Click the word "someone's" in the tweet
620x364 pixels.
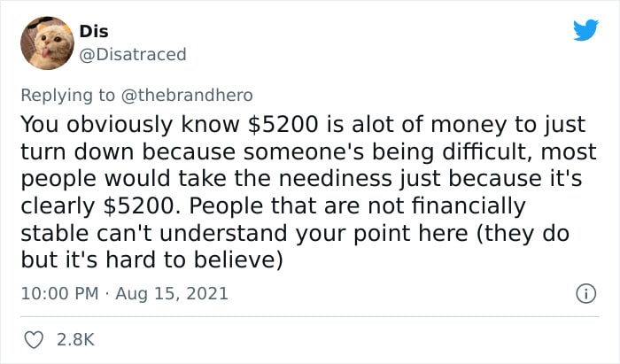[x=304, y=151]
